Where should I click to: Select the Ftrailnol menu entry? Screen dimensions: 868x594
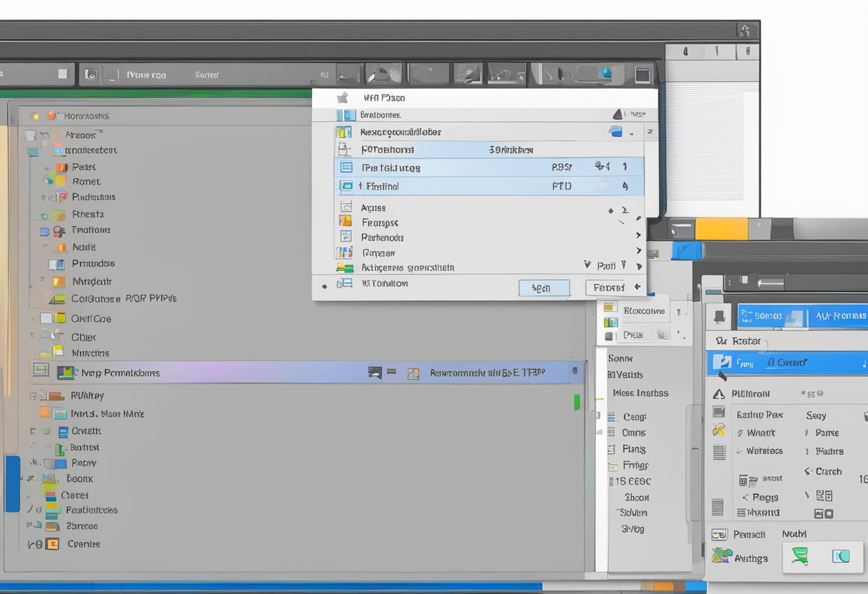[x=380, y=186]
